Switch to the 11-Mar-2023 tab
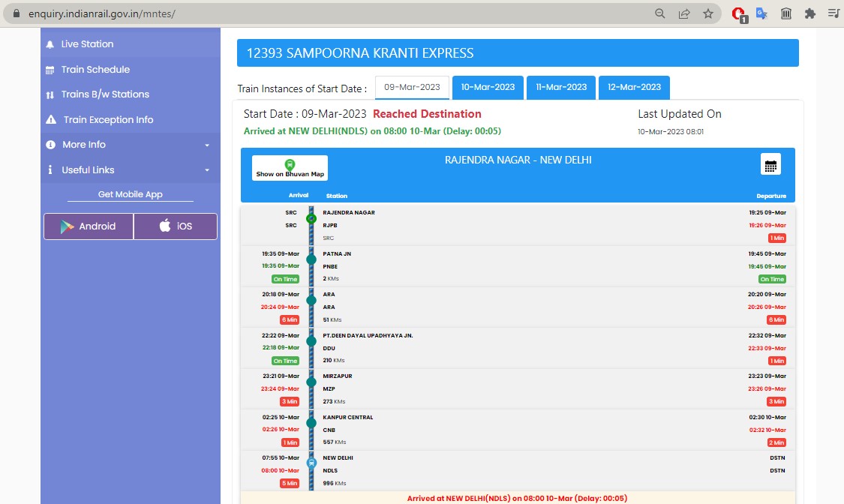The image size is (844, 504). click(x=561, y=87)
